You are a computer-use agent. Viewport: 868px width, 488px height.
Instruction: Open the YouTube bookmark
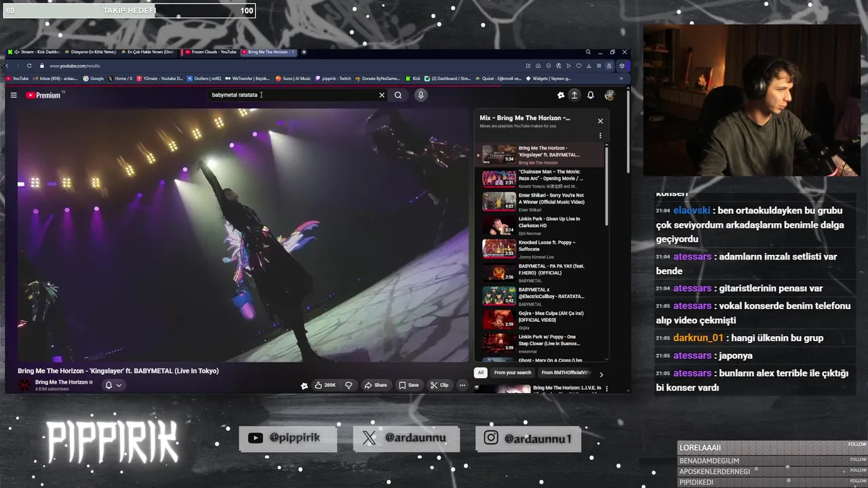tap(18, 79)
